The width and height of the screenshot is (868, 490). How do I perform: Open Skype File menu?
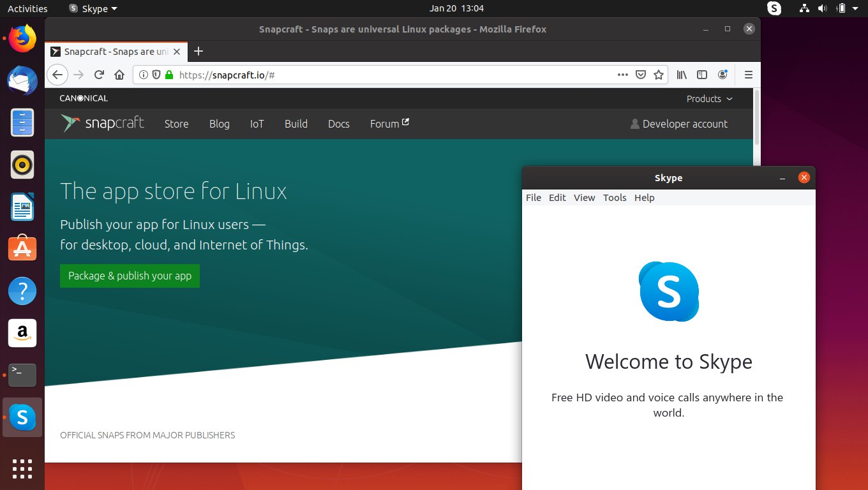pyautogui.click(x=534, y=198)
